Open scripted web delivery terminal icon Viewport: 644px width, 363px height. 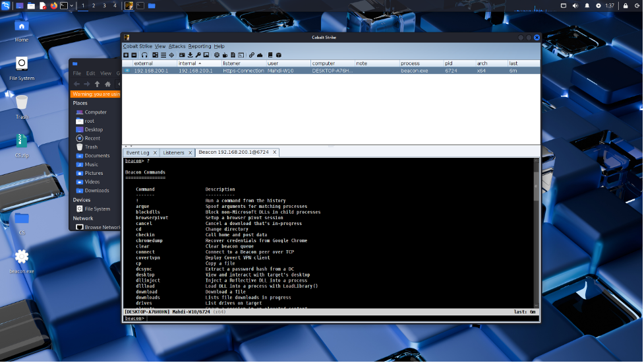point(241,55)
